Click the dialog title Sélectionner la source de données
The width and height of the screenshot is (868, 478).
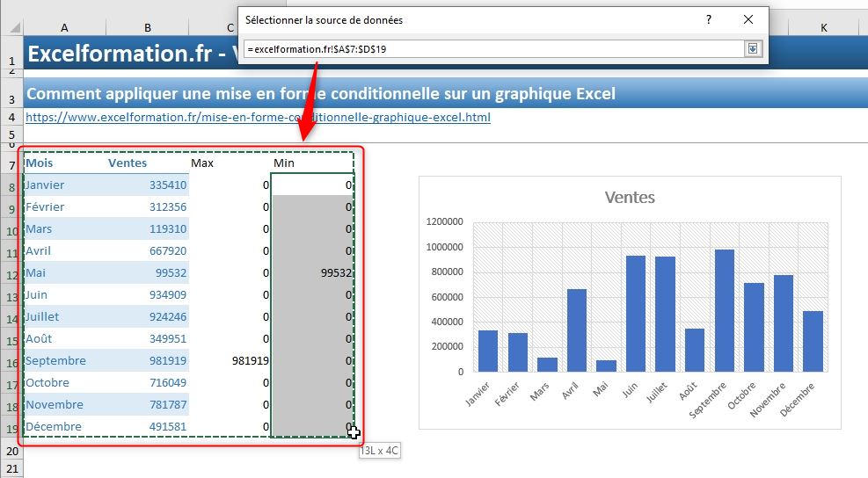(x=324, y=20)
